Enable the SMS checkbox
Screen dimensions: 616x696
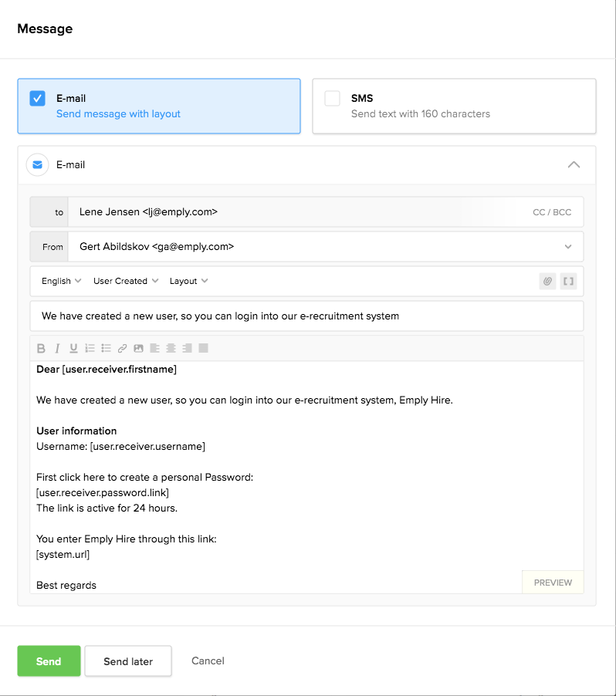[x=333, y=99]
